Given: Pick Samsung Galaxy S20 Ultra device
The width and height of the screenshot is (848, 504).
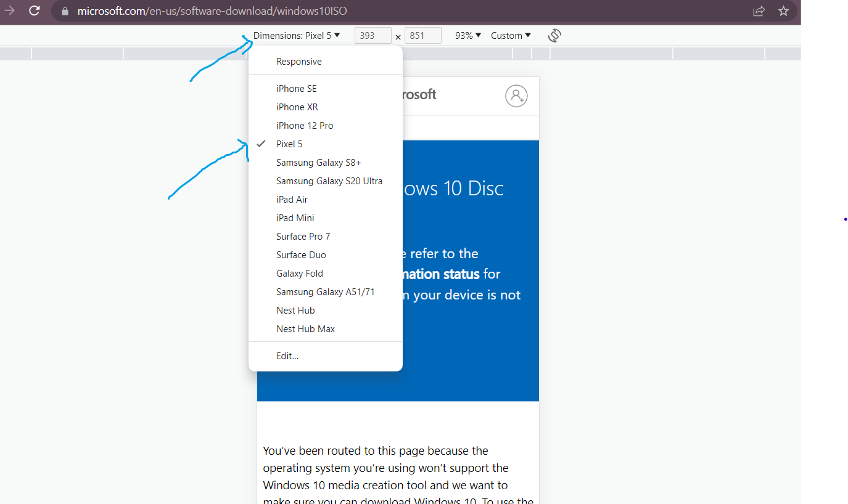Looking at the screenshot, I should click(326, 181).
